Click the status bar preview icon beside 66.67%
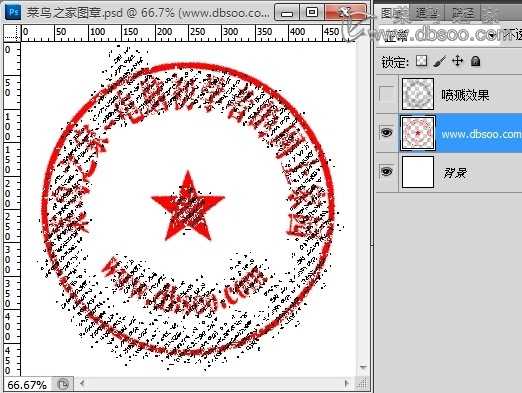This screenshot has height=393, width=522. [63, 384]
